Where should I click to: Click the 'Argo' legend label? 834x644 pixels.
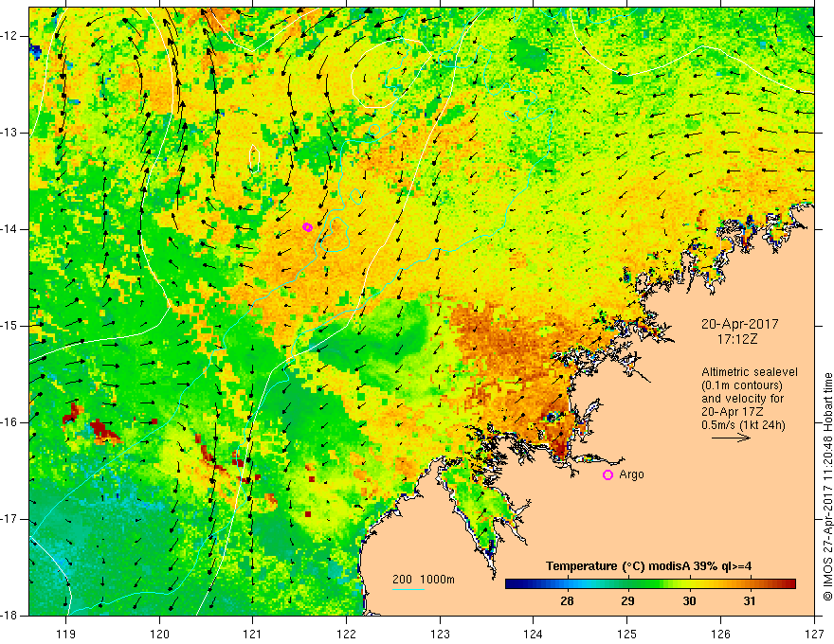(631, 474)
